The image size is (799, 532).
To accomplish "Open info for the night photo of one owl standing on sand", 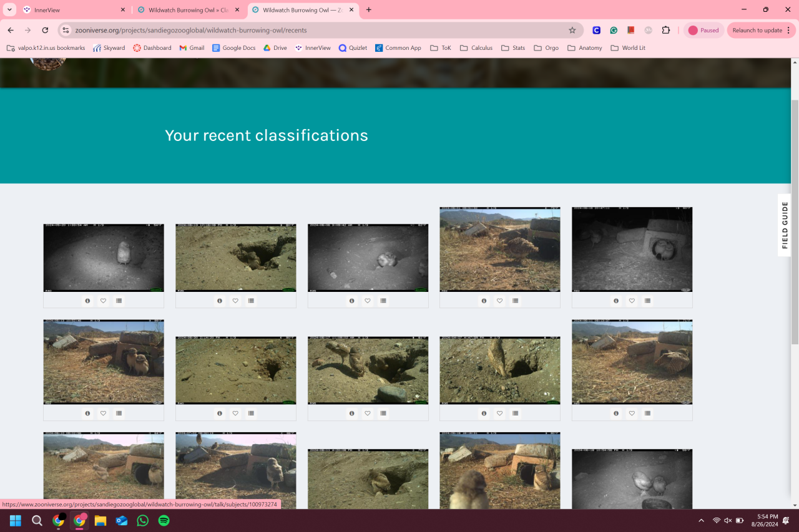I will (87, 301).
